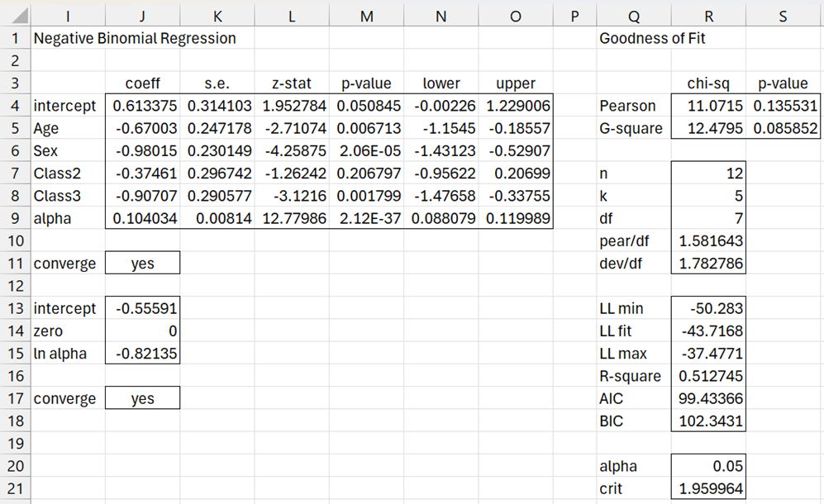Click the intercept coeff value 0.613375
Screen dimensions: 824x504
(142, 106)
